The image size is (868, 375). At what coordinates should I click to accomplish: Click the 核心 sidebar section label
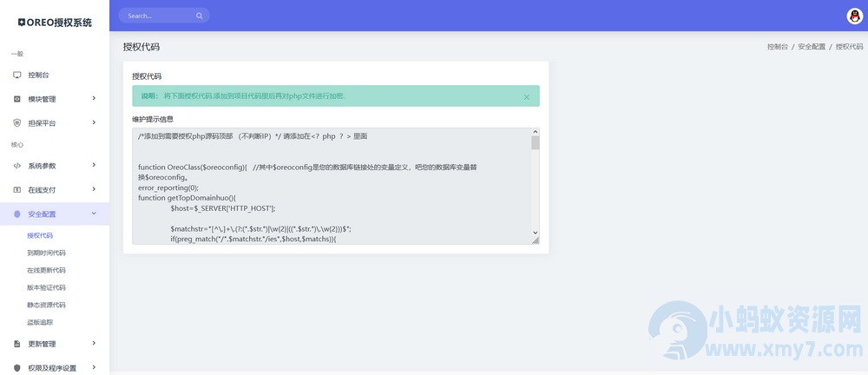17,145
